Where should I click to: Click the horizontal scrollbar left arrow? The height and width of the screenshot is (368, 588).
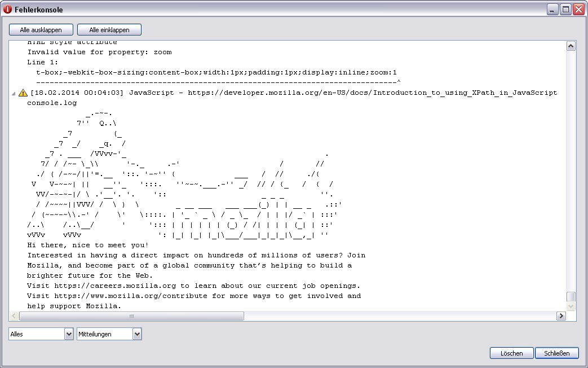(x=14, y=316)
